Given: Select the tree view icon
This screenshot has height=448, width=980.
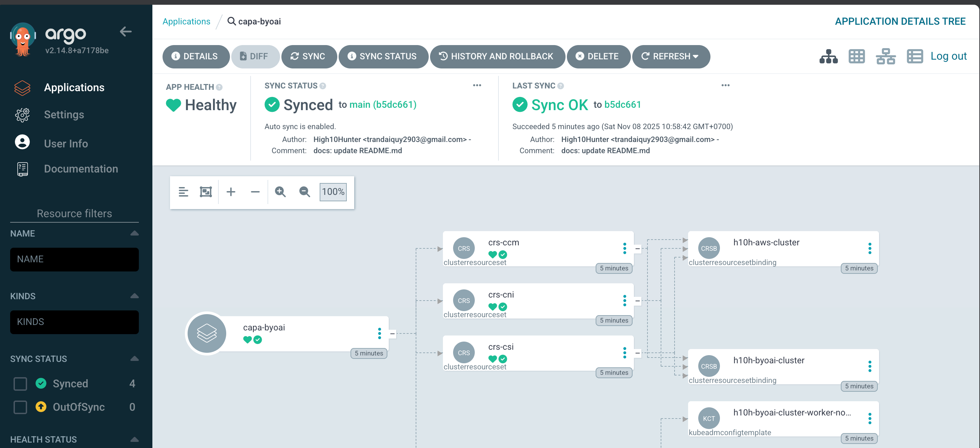Looking at the screenshot, I should click(828, 56).
